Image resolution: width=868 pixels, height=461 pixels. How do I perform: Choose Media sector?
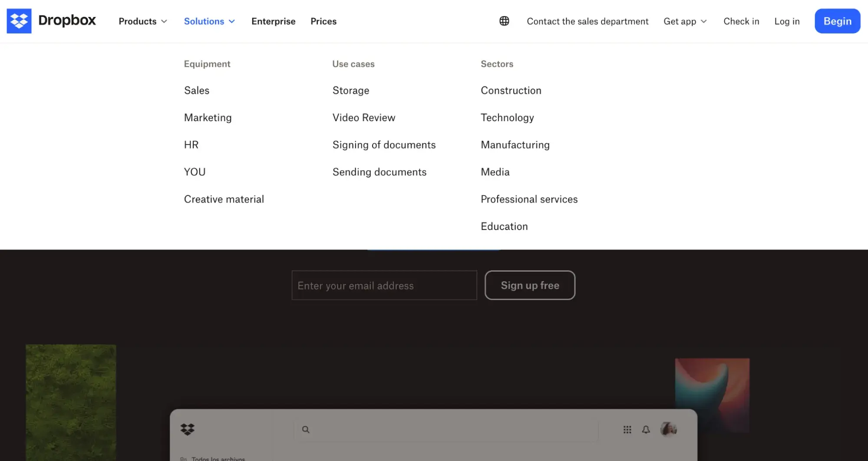coord(495,172)
